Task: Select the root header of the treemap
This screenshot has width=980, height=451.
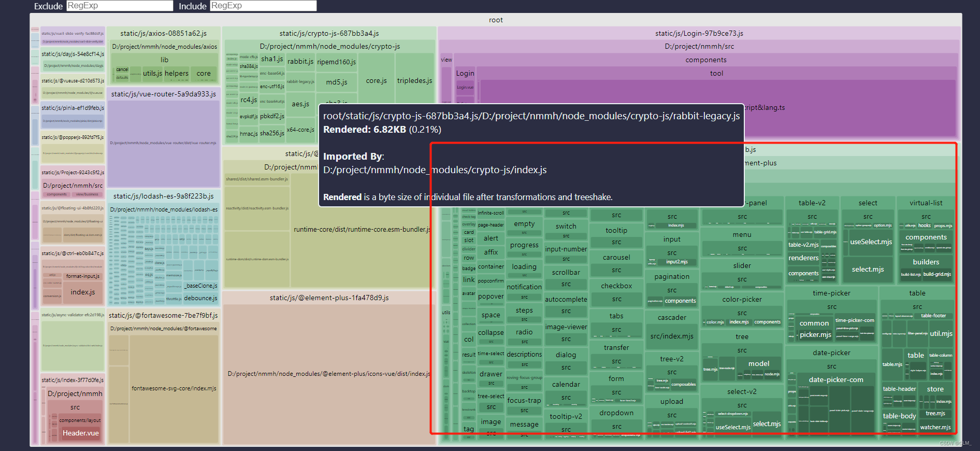Action: 496,20
